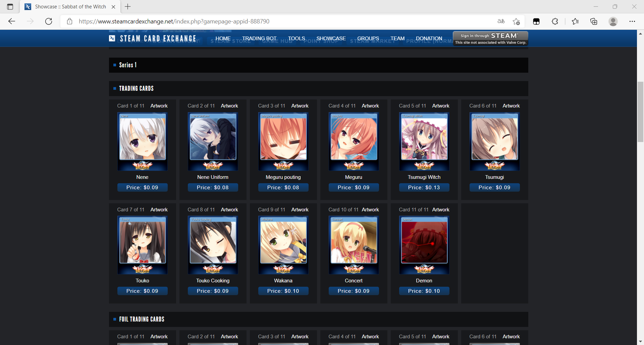The height and width of the screenshot is (345, 644).
Task: Open the Nene trading card image
Action: point(143,141)
